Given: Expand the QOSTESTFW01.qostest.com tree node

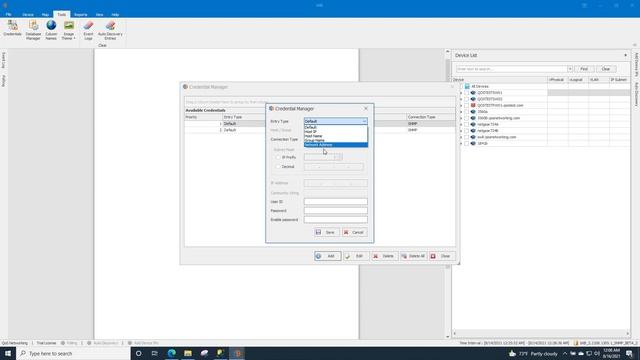Looking at the screenshot, I should point(461,105).
